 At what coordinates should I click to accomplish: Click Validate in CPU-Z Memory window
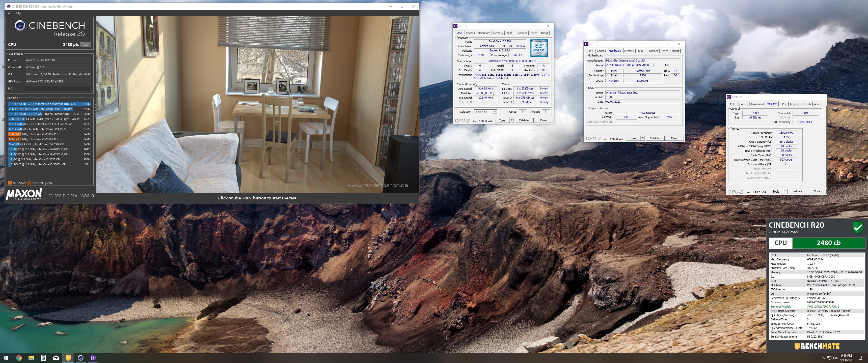[797, 191]
